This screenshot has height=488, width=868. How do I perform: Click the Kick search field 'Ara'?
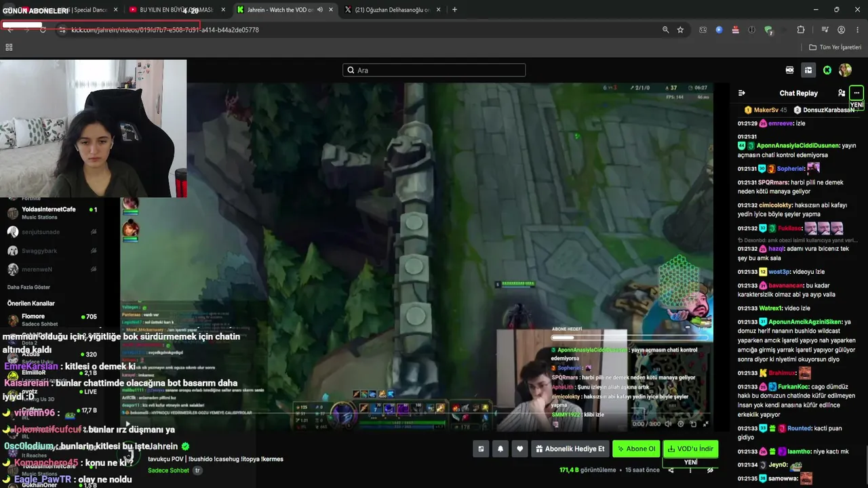[434, 70]
